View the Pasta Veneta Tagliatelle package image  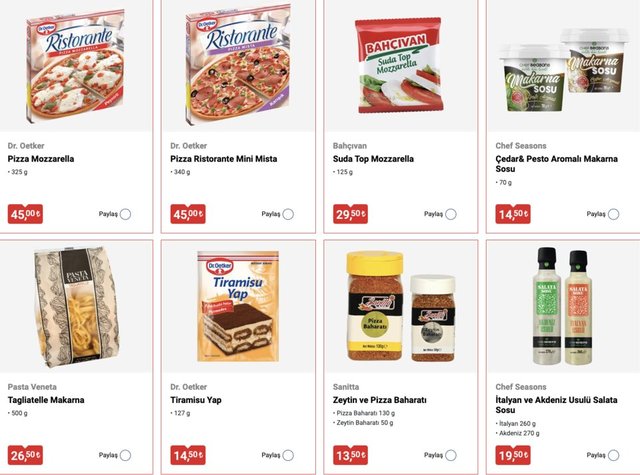coord(77,306)
